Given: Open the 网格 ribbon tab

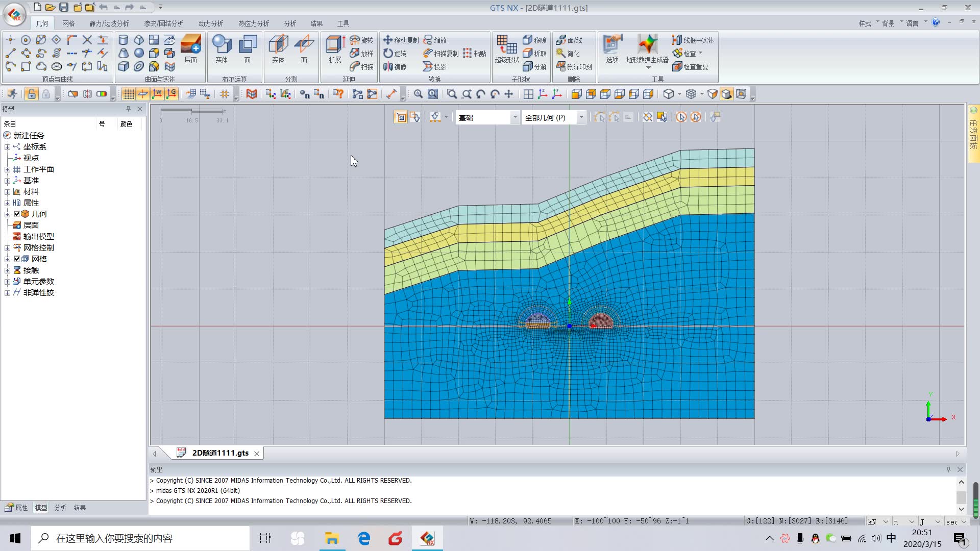Looking at the screenshot, I should coord(68,23).
